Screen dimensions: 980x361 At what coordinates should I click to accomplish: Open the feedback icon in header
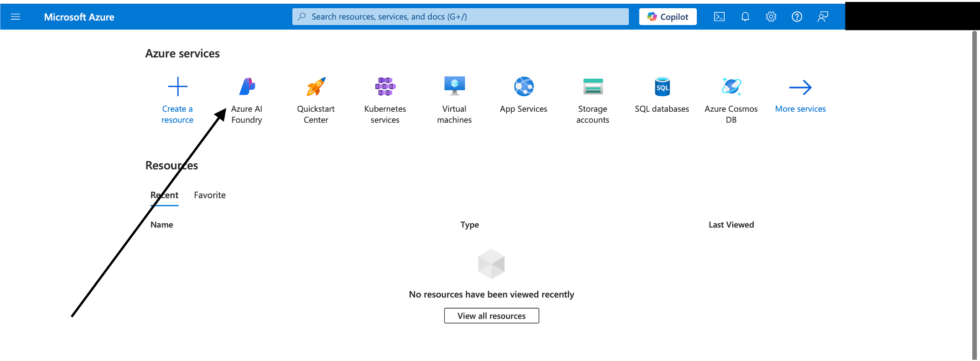823,17
